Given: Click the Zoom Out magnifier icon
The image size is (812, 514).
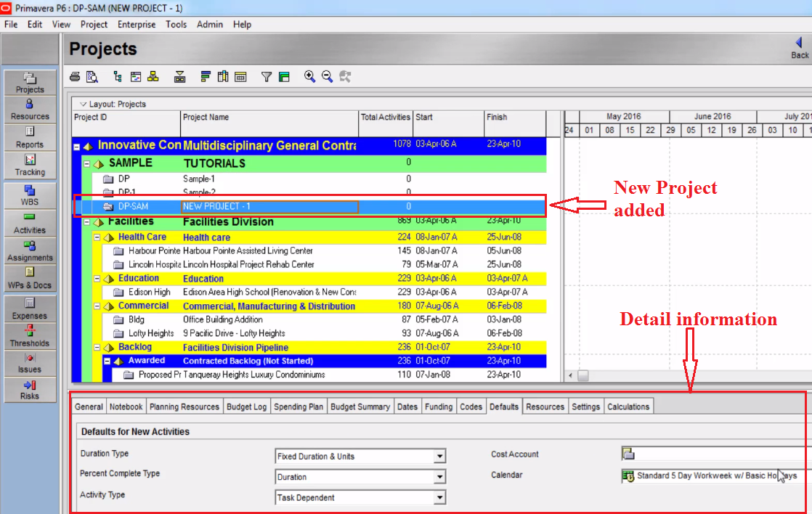Looking at the screenshot, I should tap(326, 76).
